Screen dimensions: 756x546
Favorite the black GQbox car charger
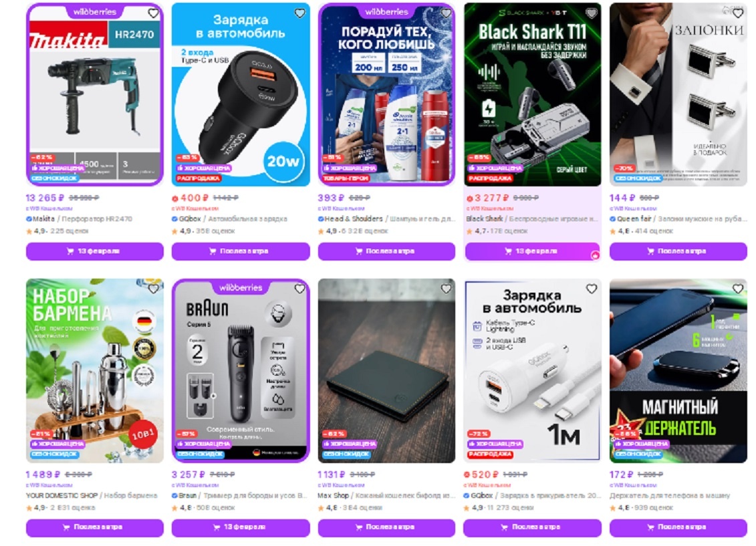[300, 13]
